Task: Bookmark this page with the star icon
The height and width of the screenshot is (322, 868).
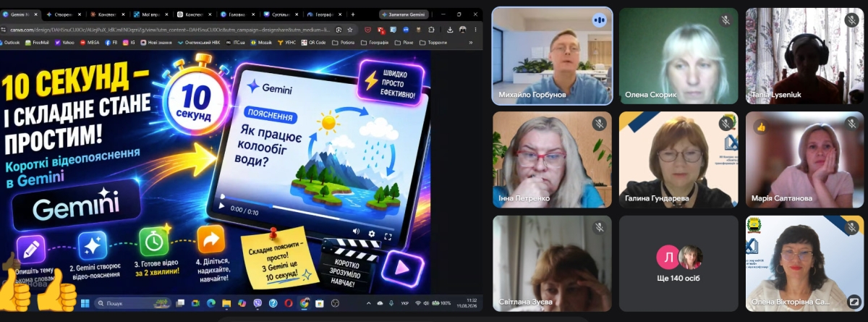Action: click(x=350, y=30)
